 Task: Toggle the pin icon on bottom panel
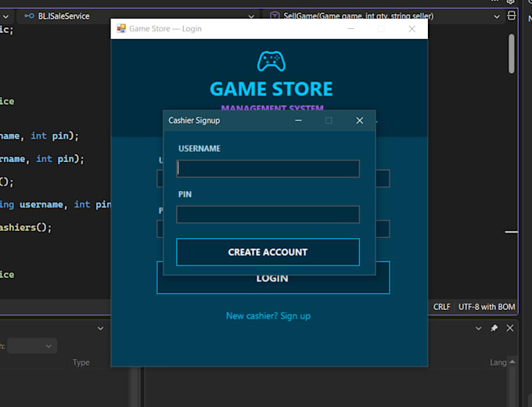point(494,328)
